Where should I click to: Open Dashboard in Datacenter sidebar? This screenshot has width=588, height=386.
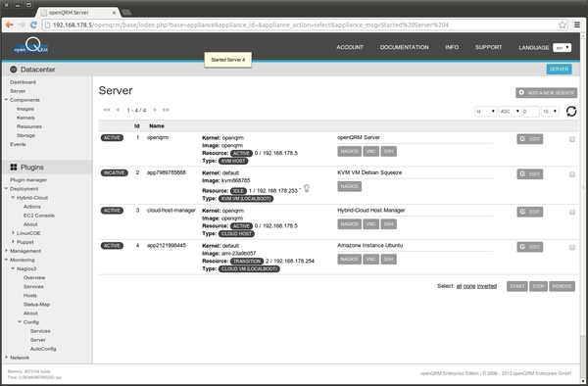23,82
